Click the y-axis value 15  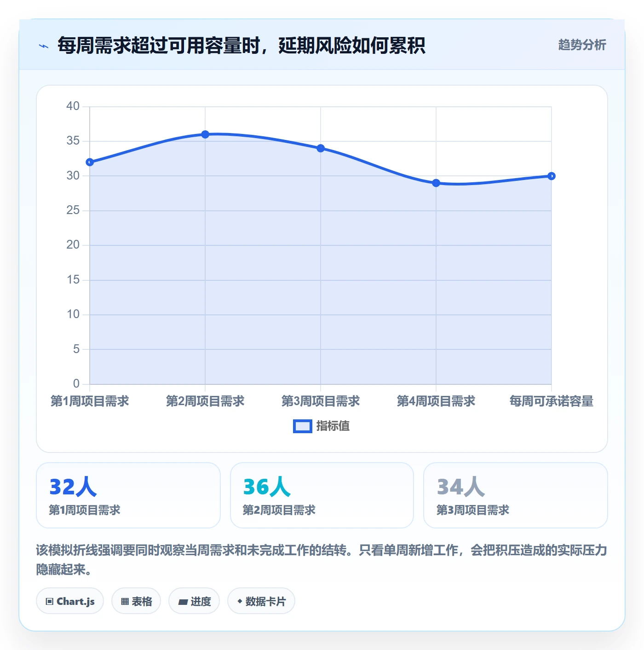[x=73, y=280]
